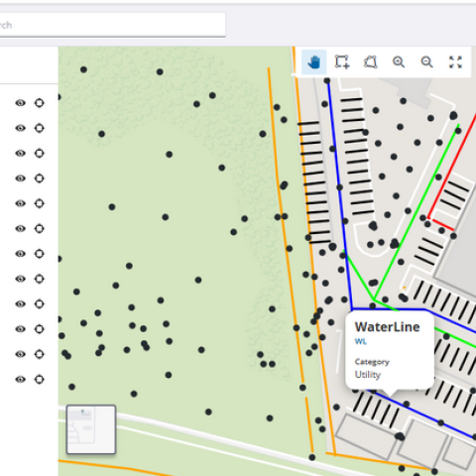Toggle eye visibility in fifth layer row
The image size is (476, 476).
click(20, 203)
